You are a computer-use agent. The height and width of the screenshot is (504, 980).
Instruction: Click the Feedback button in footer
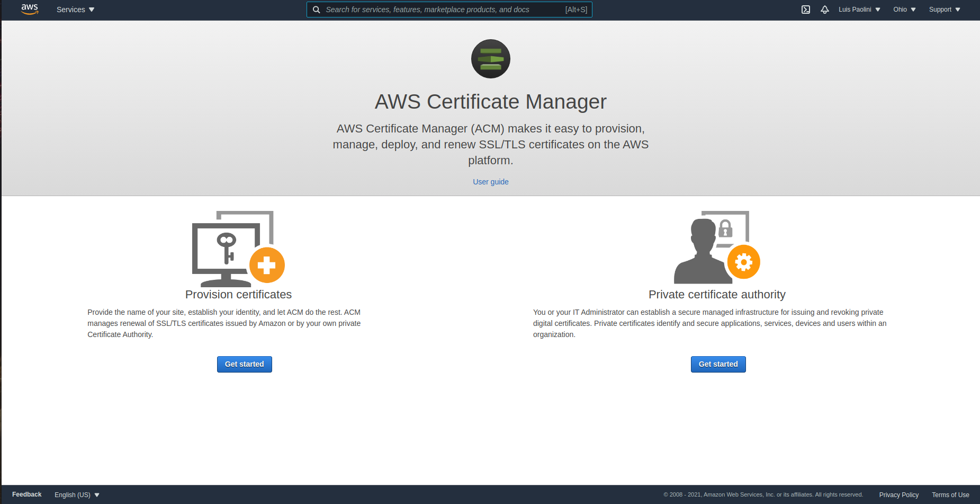[x=26, y=494]
